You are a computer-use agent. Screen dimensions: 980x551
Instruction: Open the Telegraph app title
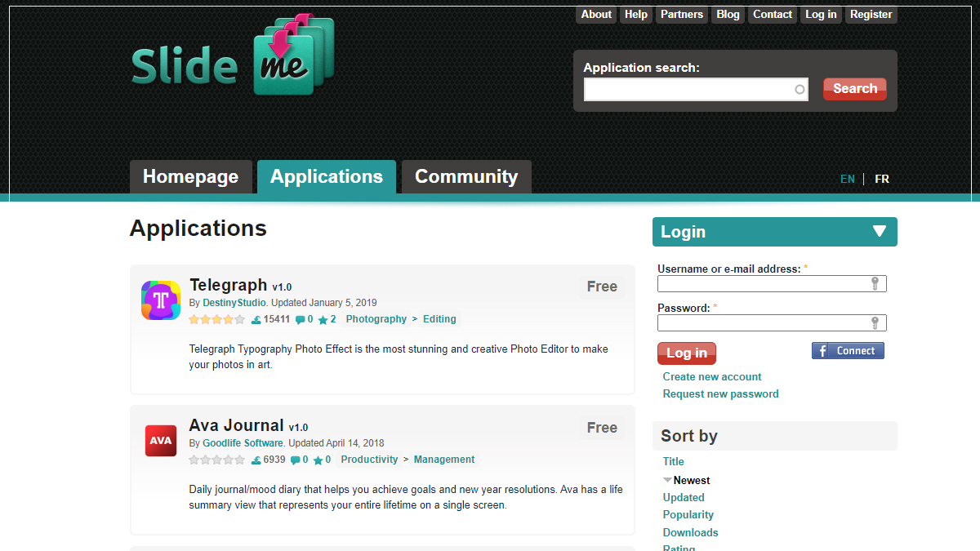point(229,285)
